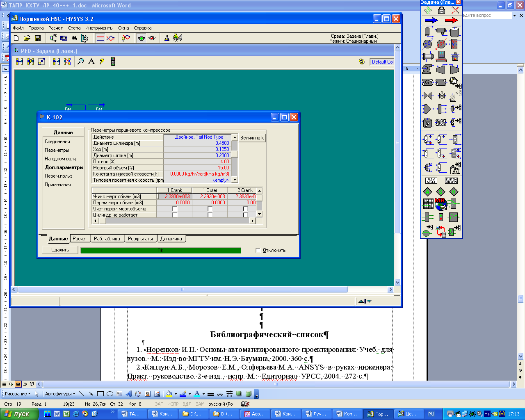
Task: Check Учет перем.мерт.объема for 1 Crank
Action: coord(175,209)
